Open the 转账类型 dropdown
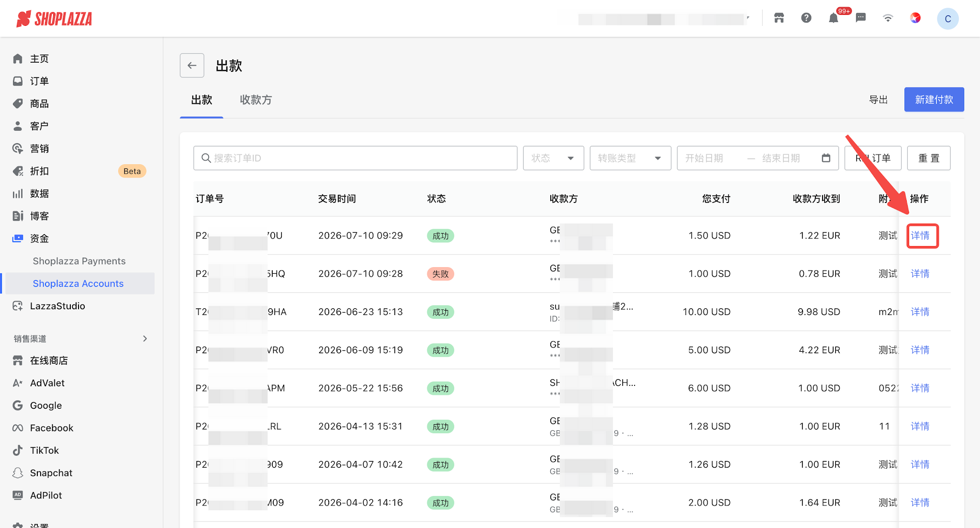 pyautogui.click(x=630, y=158)
